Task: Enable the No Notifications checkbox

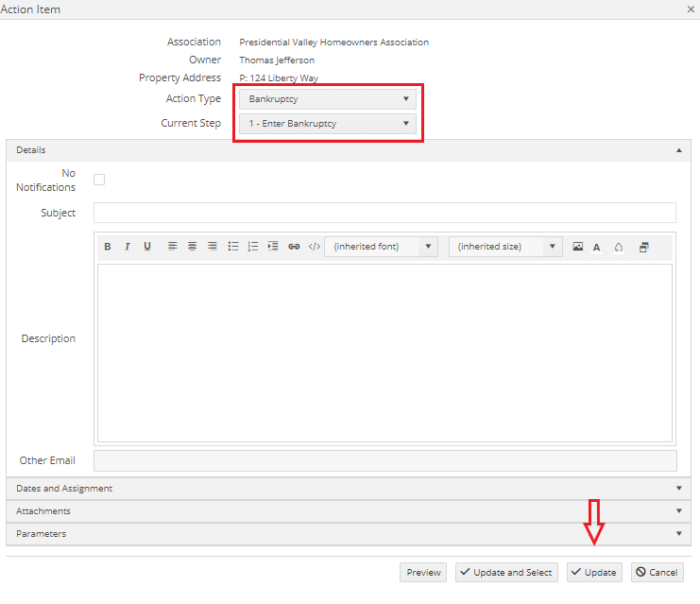Action: tap(99, 180)
